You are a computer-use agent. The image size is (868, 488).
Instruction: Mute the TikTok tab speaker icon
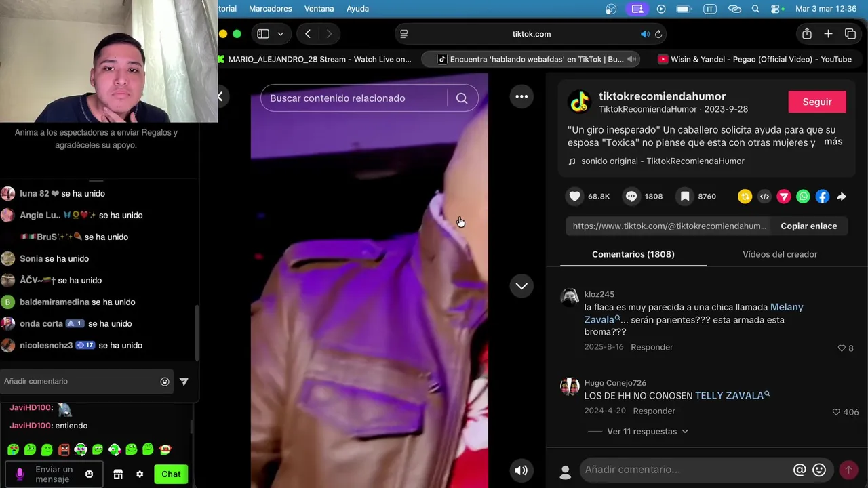click(631, 59)
